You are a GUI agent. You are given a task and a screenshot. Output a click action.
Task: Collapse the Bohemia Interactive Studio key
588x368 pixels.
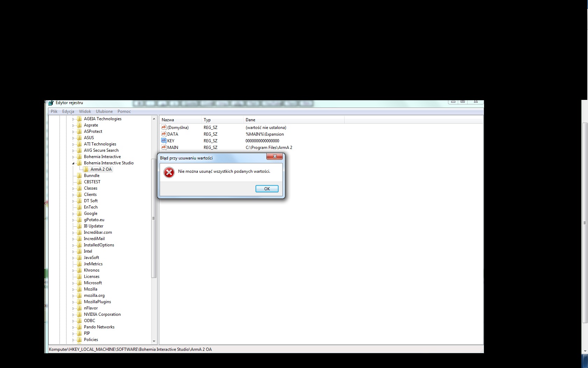(x=73, y=163)
